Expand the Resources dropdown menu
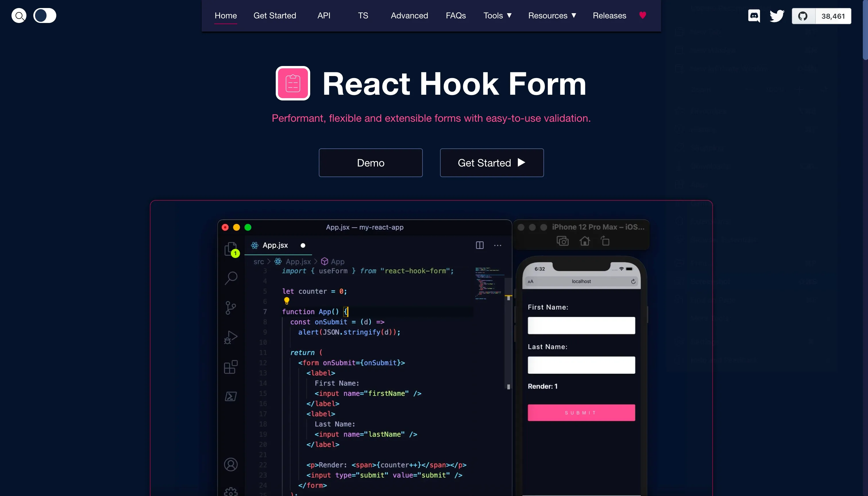 (552, 16)
